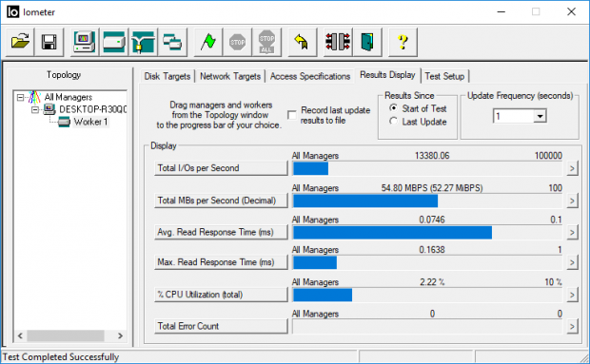Start new network worker icon
The height and width of the screenshot is (364, 590).
point(143,42)
